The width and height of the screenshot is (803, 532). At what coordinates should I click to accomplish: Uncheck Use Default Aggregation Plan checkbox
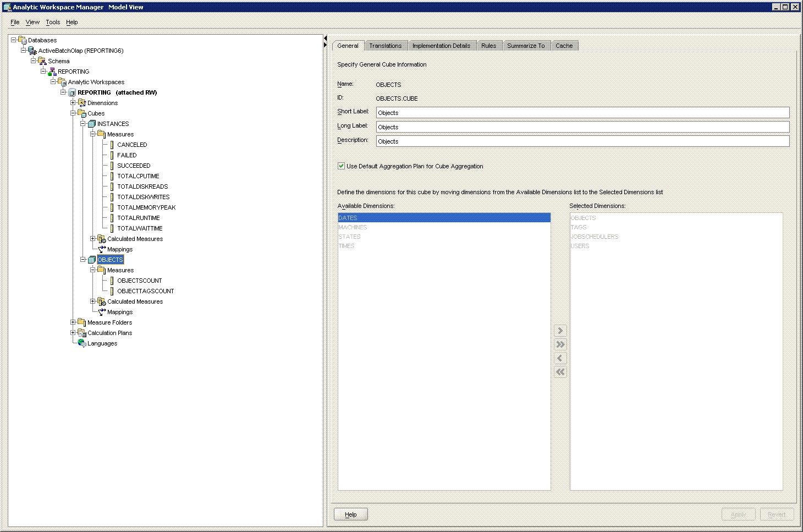pyautogui.click(x=341, y=166)
